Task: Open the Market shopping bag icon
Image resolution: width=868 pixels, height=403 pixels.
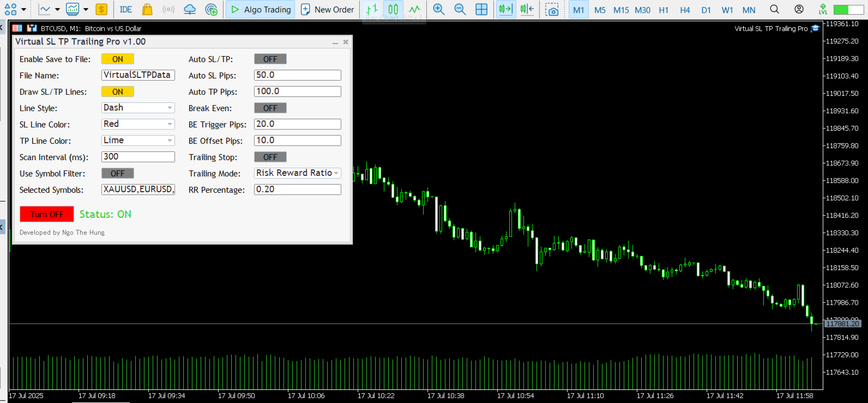Action: tap(147, 9)
